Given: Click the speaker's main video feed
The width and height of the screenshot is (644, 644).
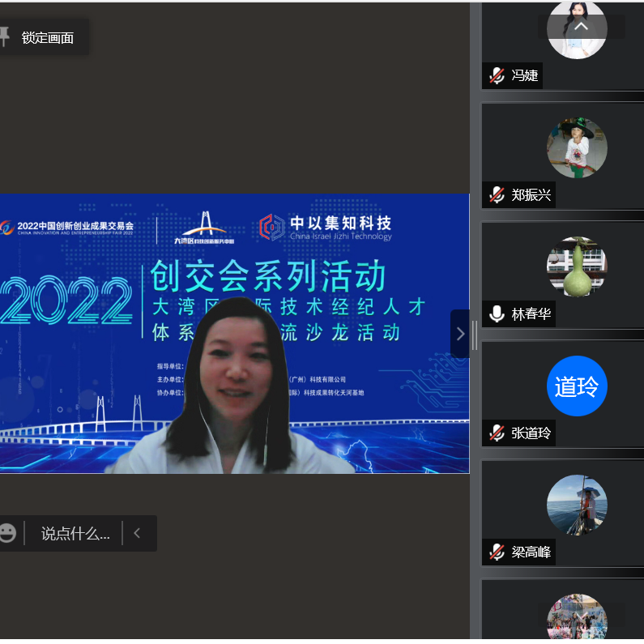Looking at the screenshot, I should coord(235,334).
